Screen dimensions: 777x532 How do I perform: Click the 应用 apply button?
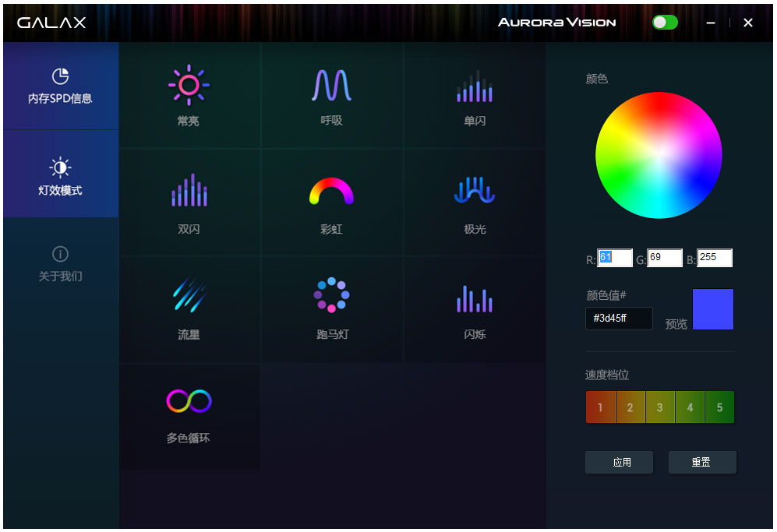[x=621, y=462]
